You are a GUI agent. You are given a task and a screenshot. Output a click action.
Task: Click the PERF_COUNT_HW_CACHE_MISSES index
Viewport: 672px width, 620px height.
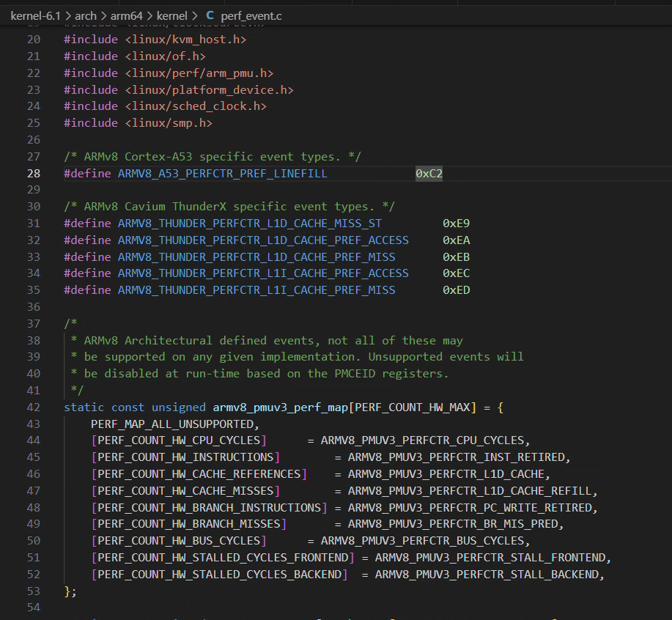point(185,490)
